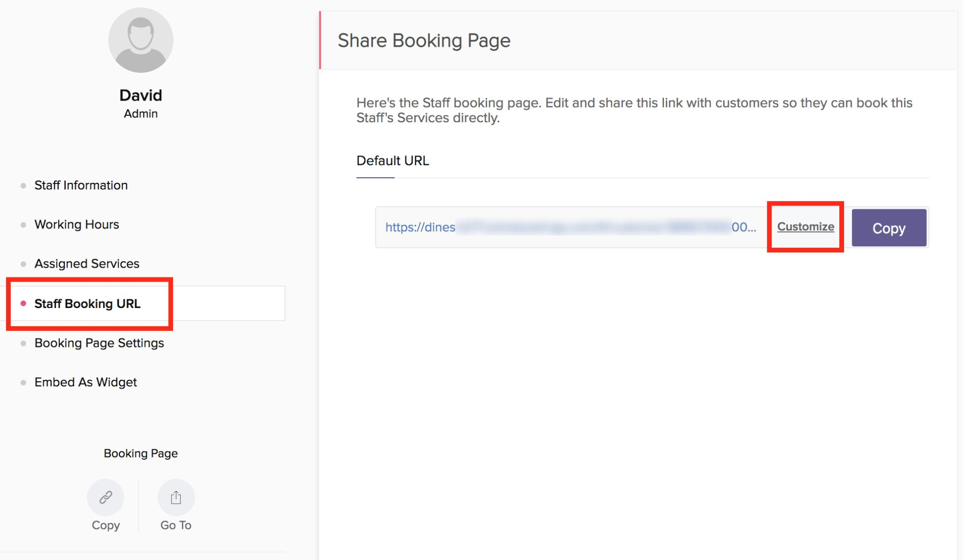Go to Working Hours

click(x=77, y=224)
